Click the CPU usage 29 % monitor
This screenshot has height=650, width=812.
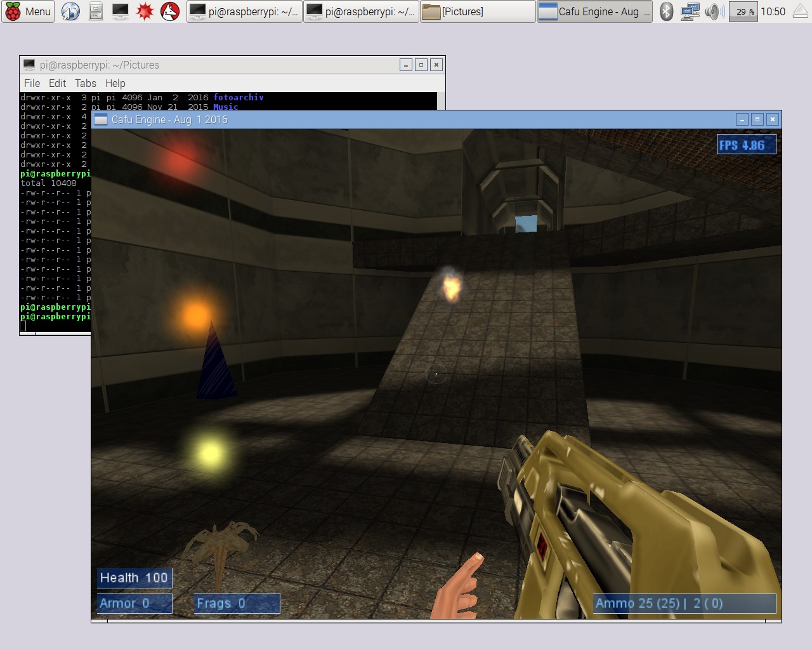(x=743, y=11)
